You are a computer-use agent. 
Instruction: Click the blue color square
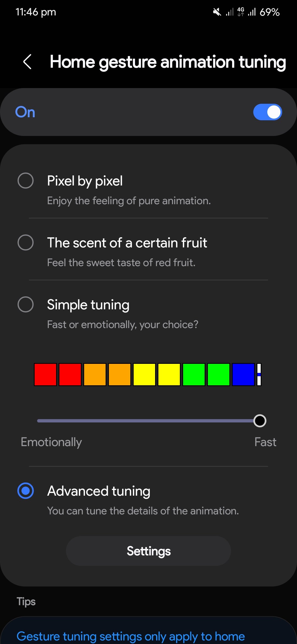pos(243,375)
